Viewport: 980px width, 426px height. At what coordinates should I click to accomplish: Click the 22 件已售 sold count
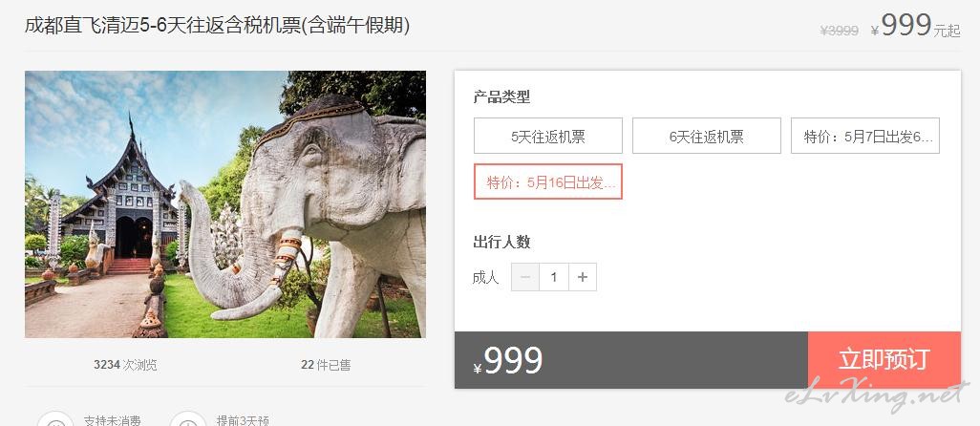click(326, 365)
